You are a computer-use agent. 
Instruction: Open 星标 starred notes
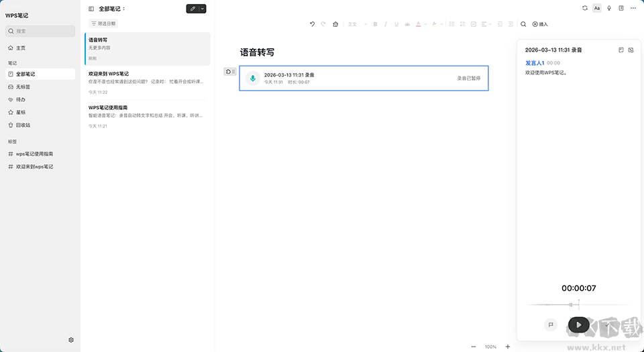point(40,113)
